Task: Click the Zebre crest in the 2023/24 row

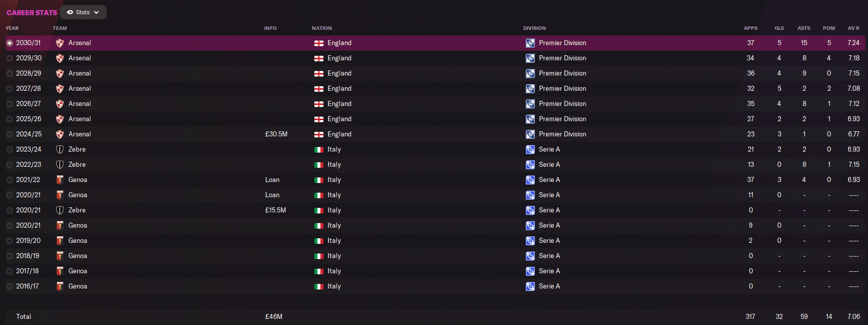Action: [60, 150]
